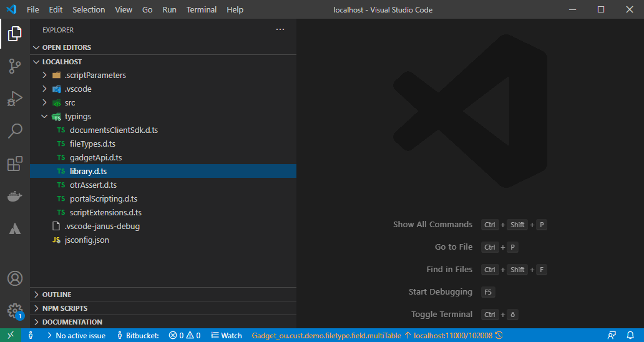Open the File menu
Screen dimensions: 644x342
pos(33,9)
